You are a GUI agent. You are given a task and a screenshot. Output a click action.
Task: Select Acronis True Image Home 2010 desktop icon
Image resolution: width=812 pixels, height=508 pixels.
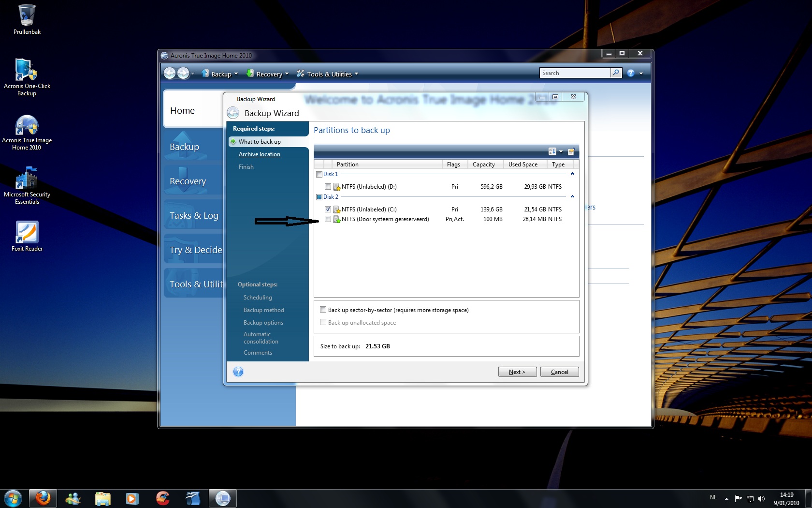pos(27,132)
